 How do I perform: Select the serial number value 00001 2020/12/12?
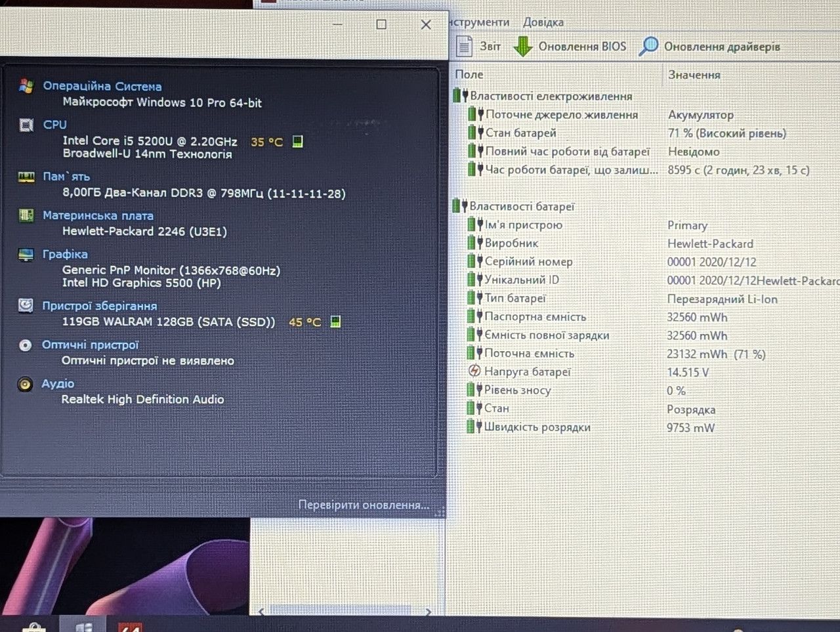coord(711,262)
